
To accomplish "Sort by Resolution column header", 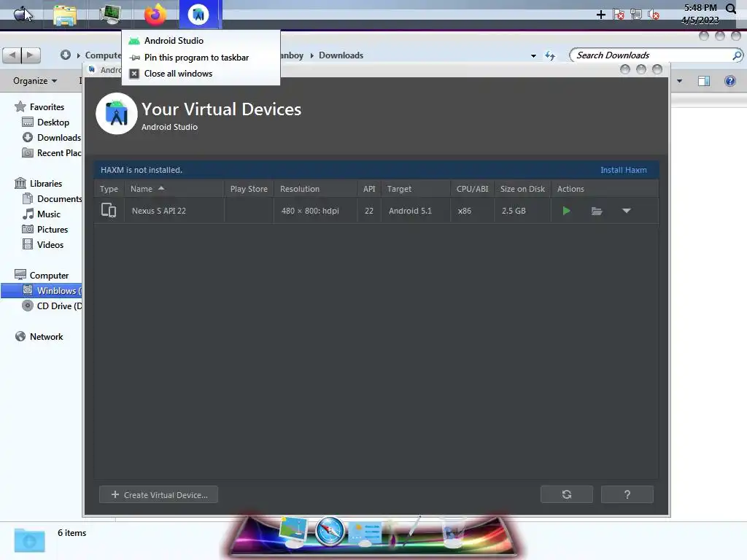I will (x=315, y=189).
